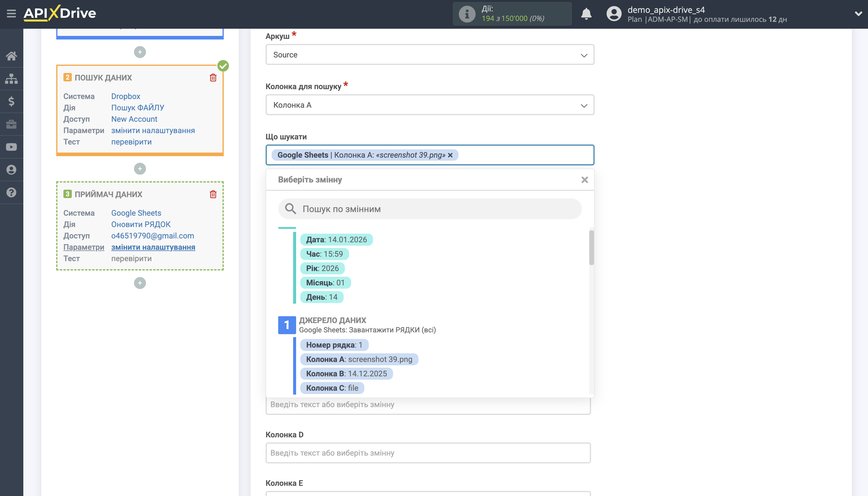The width and height of the screenshot is (868, 496).
Task: Click the New Account link in Dropbox block
Action: (x=134, y=118)
